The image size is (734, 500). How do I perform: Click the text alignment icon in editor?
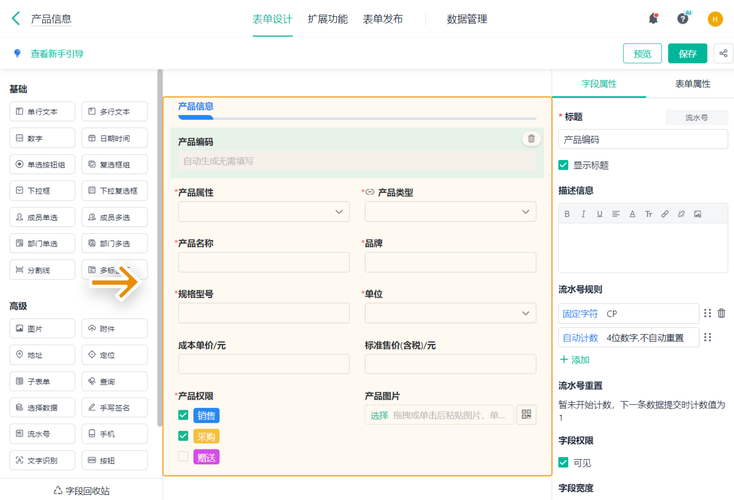[616, 214]
